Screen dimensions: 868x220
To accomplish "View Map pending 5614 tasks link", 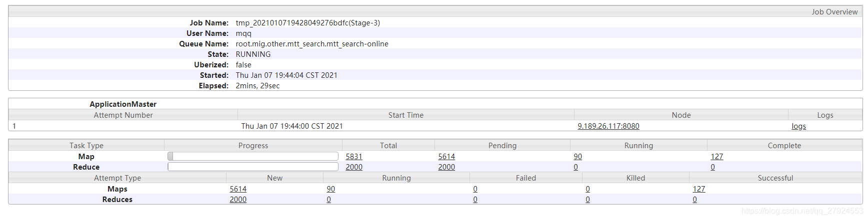I will tap(446, 157).
